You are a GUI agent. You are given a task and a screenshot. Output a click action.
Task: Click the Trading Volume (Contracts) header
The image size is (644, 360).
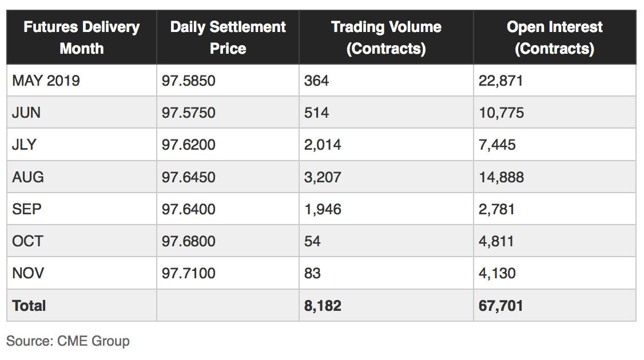pos(386,37)
